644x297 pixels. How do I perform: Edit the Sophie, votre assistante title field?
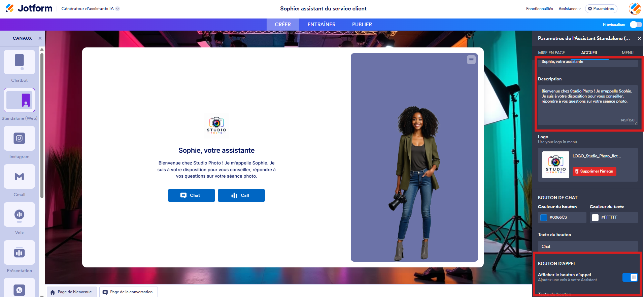point(588,62)
